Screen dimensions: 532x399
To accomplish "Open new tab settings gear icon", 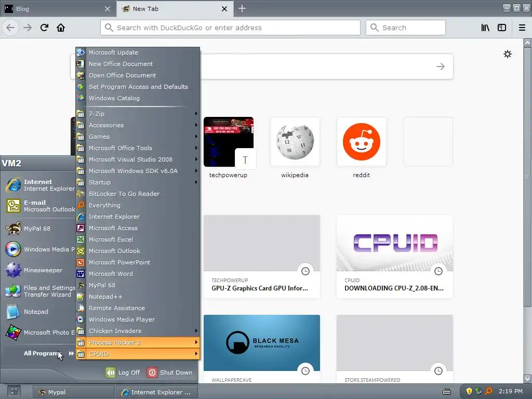I will 507,54.
